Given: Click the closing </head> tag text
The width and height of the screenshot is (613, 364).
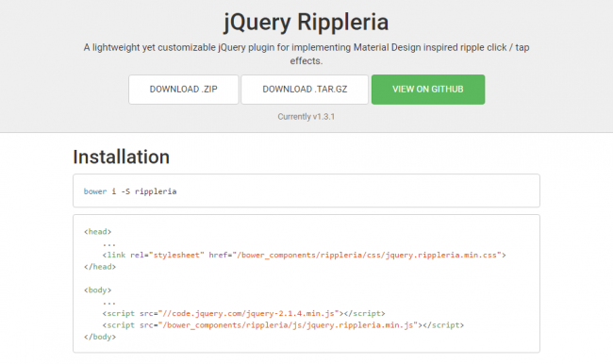Looking at the screenshot, I should point(100,267).
